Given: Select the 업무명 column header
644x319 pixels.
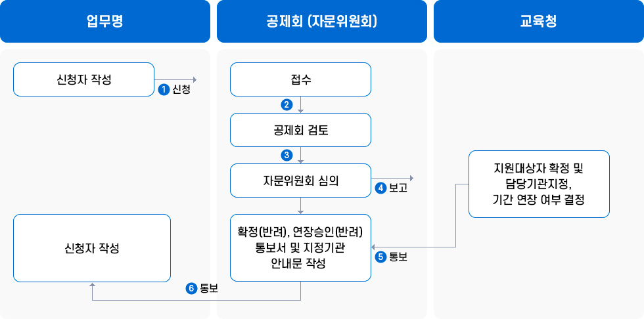Looking at the screenshot, I should point(105,22).
